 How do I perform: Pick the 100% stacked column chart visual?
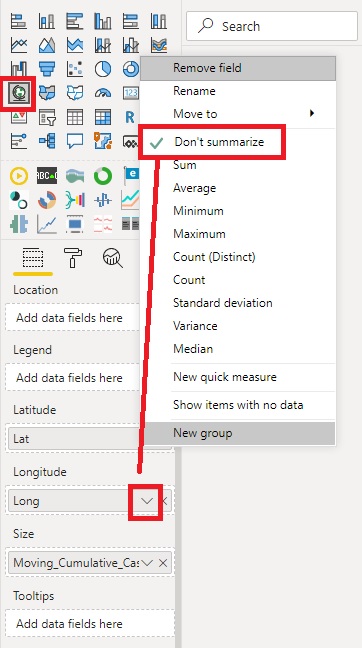click(159, 21)
